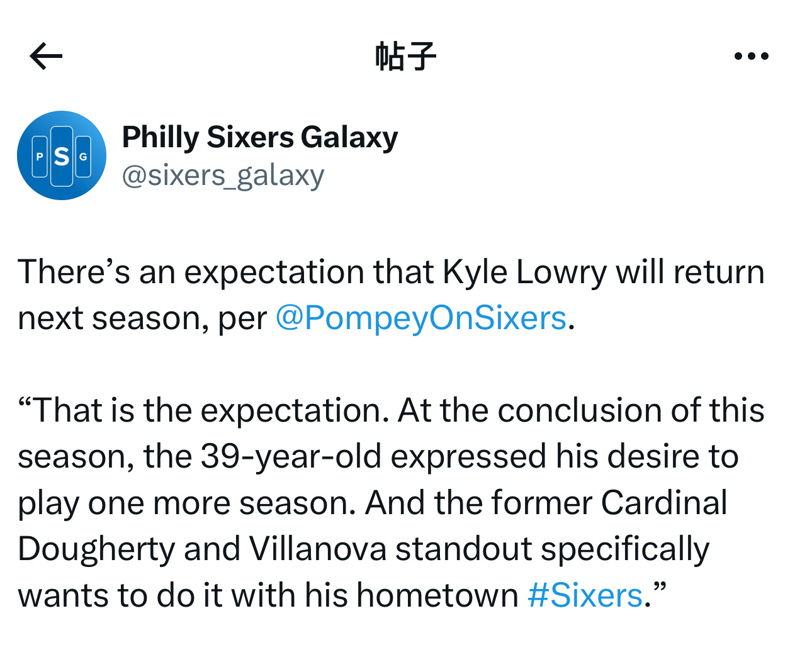The height and width of the screenshot is (657, 812).
Task: Open the @PompeyOnSixers mention
Action: click(421, 318)
